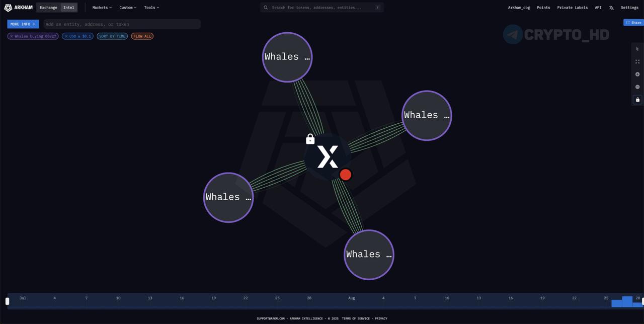The width and height of the screenshot is (644, 324).
Task: Click the red dot on the central node
Action: point(345,175)
